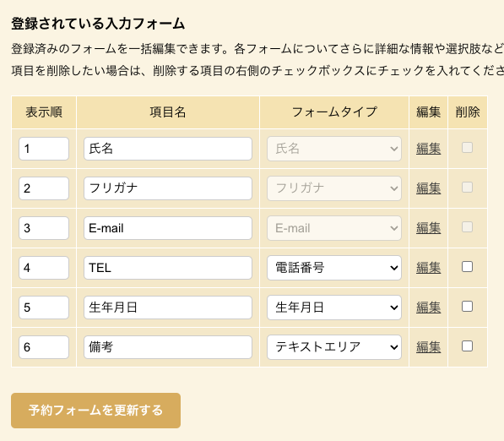Focus the 氏名 item name field
The height and width of the screenshot is (441, 504).
point(168,149)
